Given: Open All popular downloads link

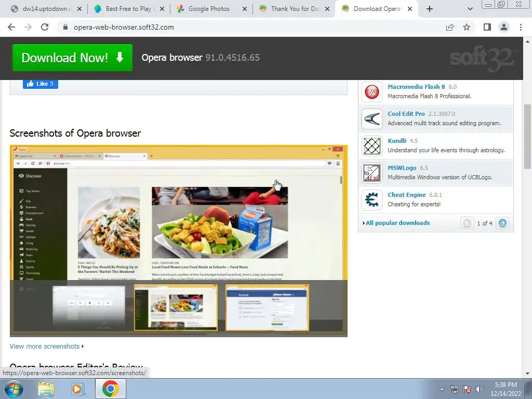Looking at the screenshot, I should tap(397, 223).
